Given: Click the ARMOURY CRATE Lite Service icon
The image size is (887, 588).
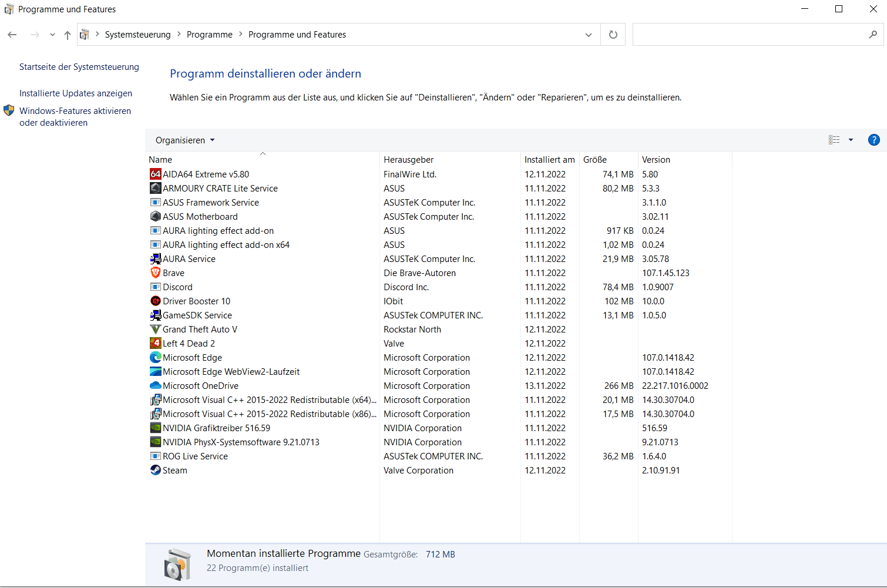Looking at the screenshot, I should [156, 188].
